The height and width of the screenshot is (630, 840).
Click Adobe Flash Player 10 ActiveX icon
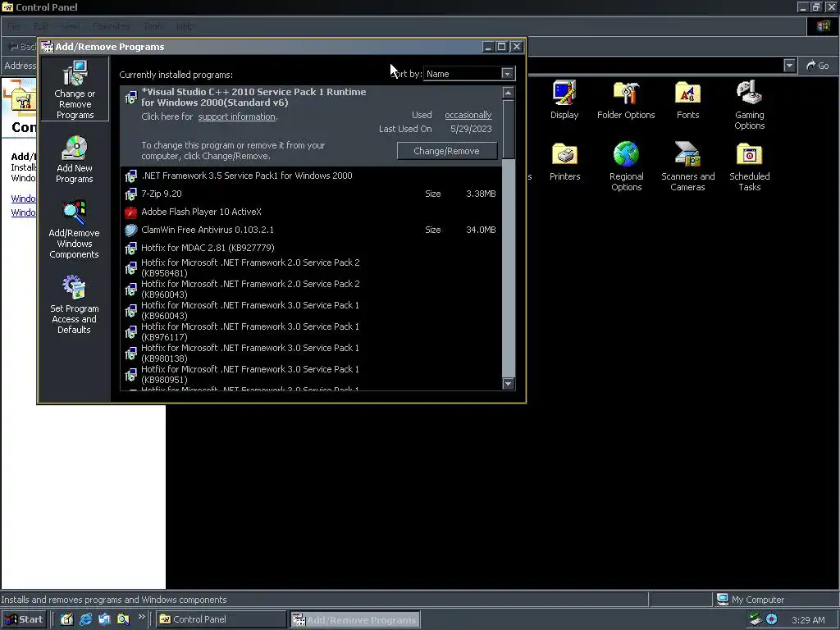tap(130, 212)
